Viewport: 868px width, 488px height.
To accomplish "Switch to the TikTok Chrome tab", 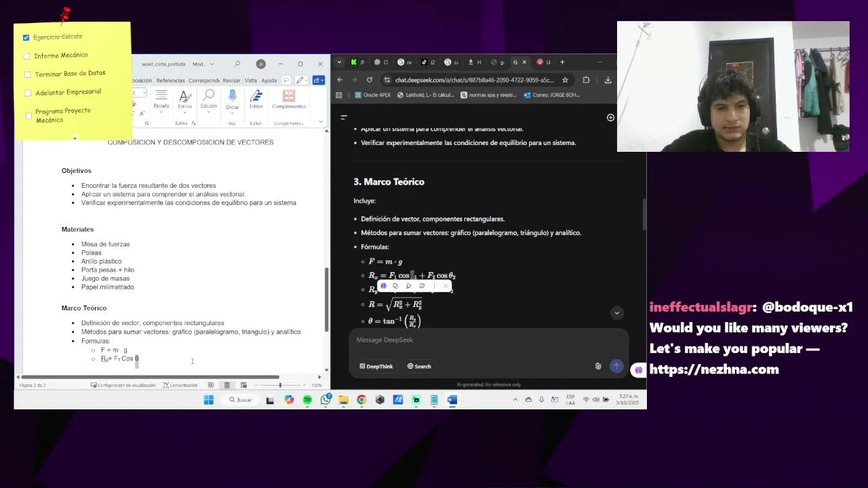I will pos(427,62).
